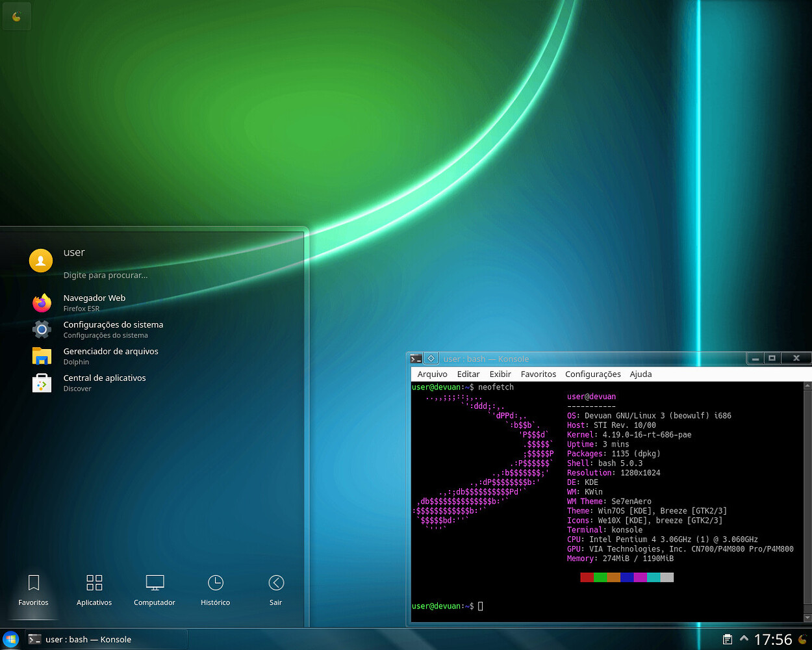This screenshot has height=650, width=812.
Task: Click the 'Kernel: 4.19.0-16-rt-686-pae' line
Action: [x=629, y=435]
